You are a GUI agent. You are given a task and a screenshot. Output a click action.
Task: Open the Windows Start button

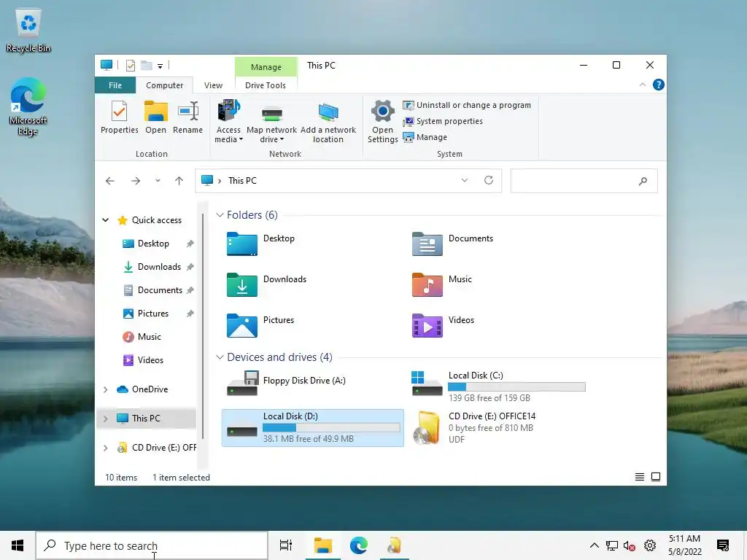pyautogui.click(x=18, y=545)
